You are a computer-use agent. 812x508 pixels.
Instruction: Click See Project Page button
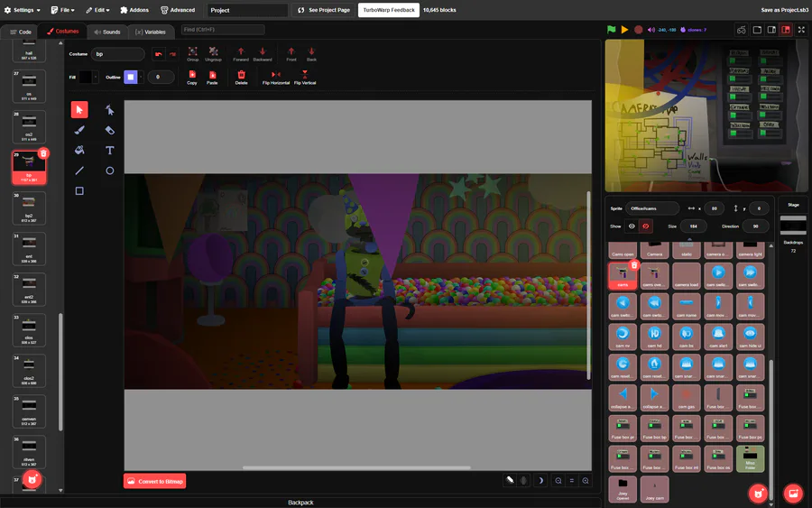point(324,10)
